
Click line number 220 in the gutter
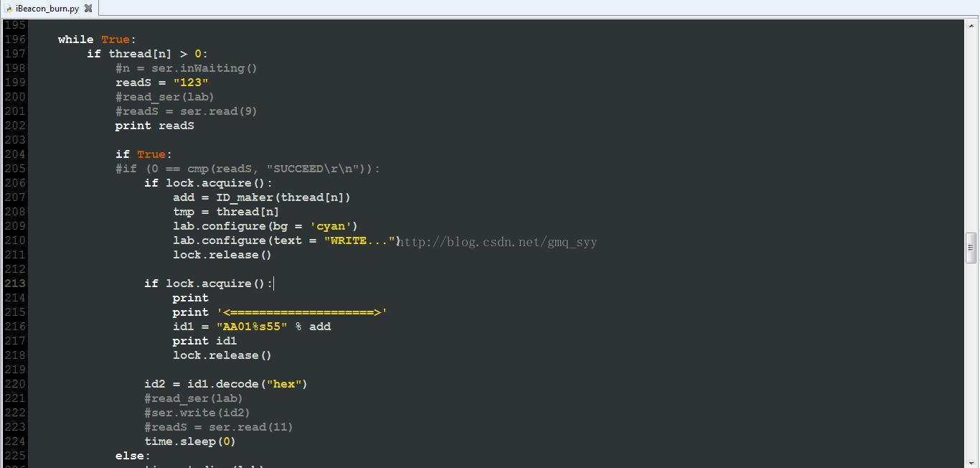pos(15,384)
